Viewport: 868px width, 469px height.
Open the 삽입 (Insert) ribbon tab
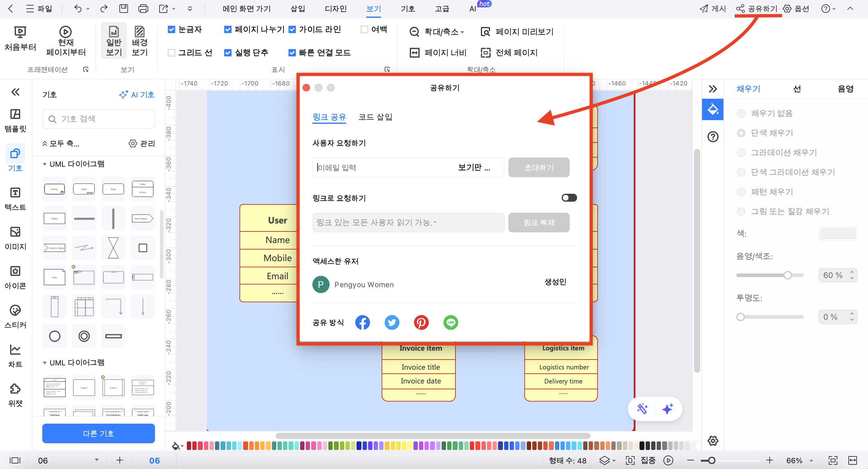pos(297,9)
